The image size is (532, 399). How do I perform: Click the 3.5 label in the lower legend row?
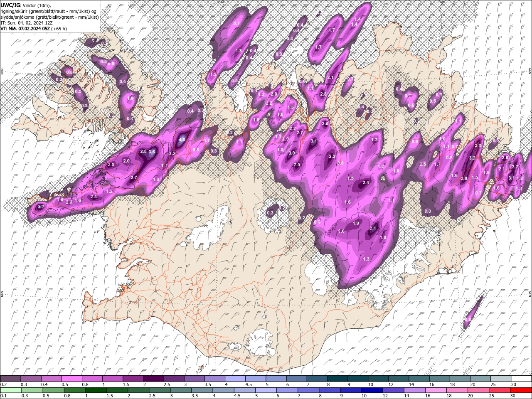tap(195, 396)
